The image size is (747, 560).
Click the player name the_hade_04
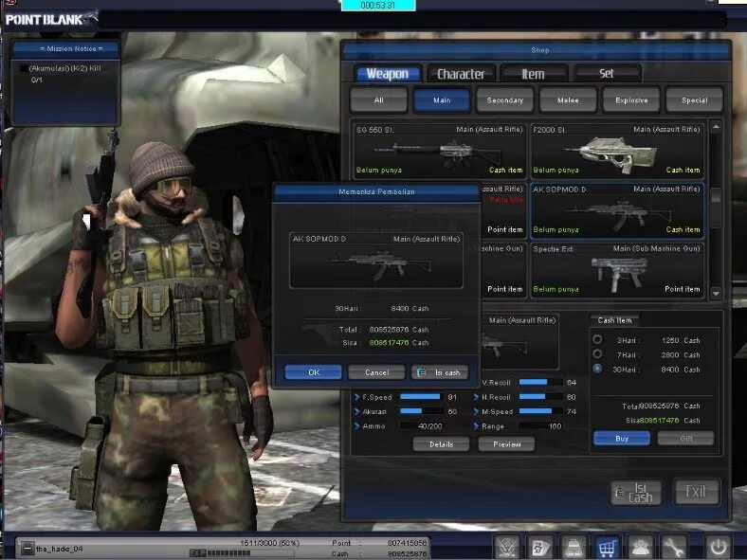tap(59, 549)
